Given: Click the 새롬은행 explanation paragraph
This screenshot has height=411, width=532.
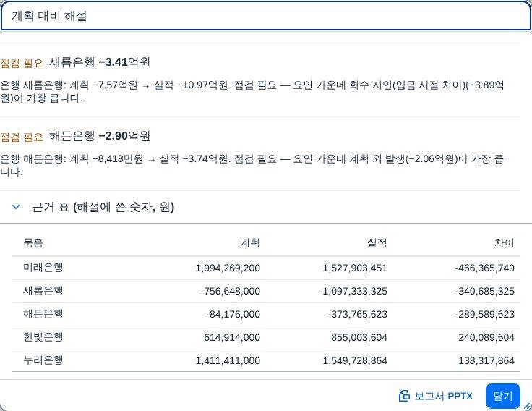Looking at the screenshot, I should pos(252,91).
